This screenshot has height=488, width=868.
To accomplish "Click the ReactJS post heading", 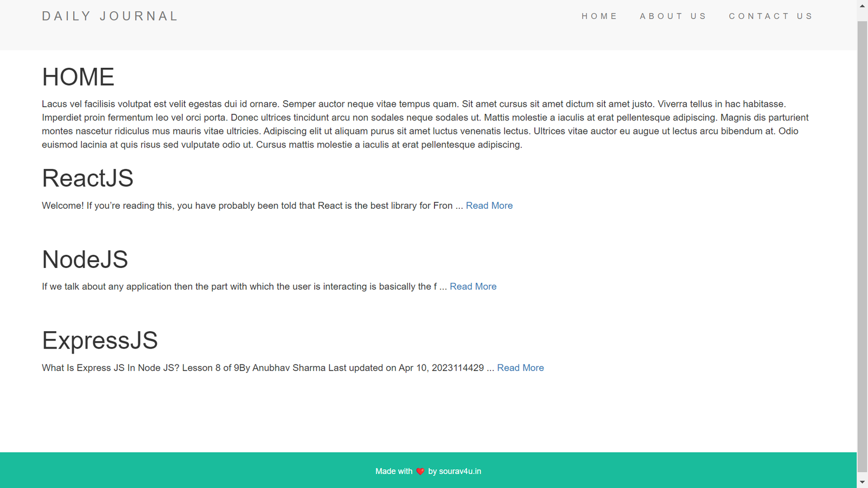I will 87,178.
